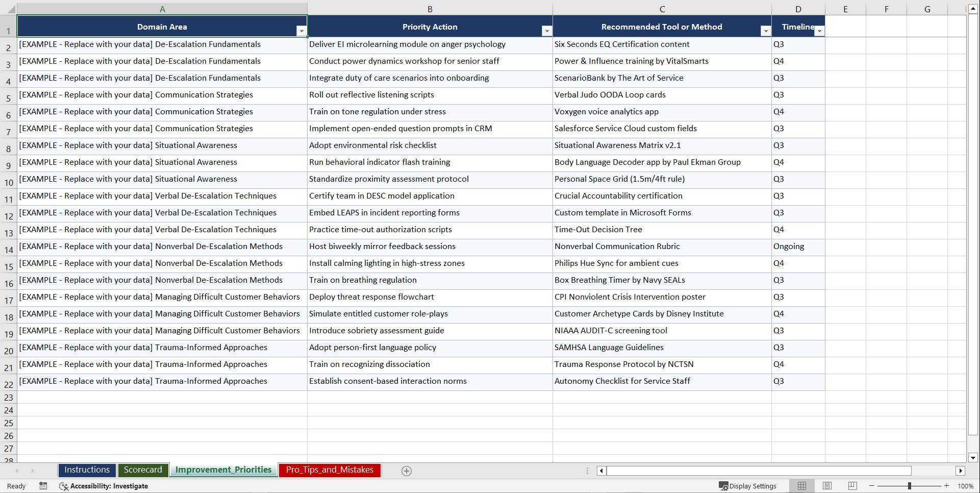Image resolution: width=980 pixels, height=493 pixels.
Task: Zoom out using the minus icon
Action: [x=872, y=486]
